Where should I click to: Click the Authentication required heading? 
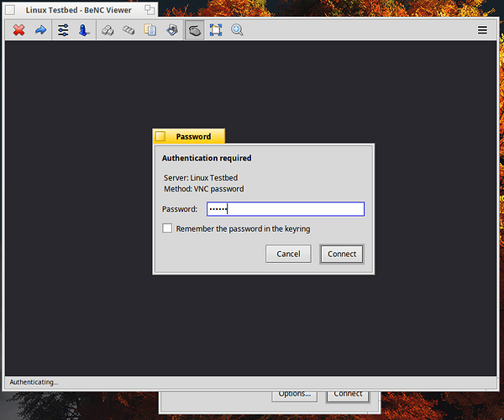point(207,158)
